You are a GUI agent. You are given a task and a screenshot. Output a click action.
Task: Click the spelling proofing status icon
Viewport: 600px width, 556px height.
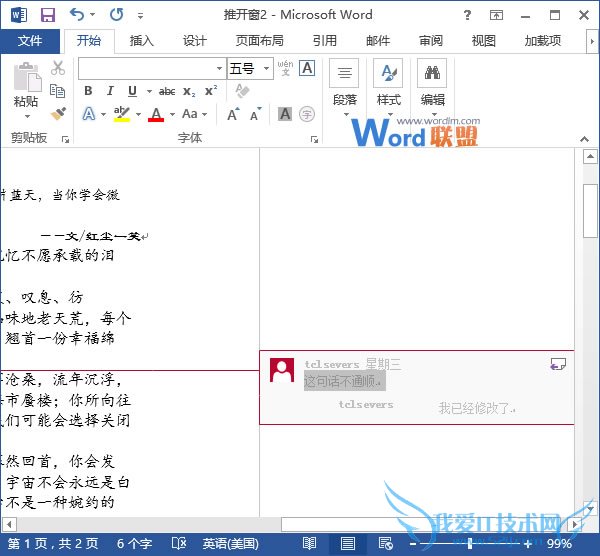[179, 543]
